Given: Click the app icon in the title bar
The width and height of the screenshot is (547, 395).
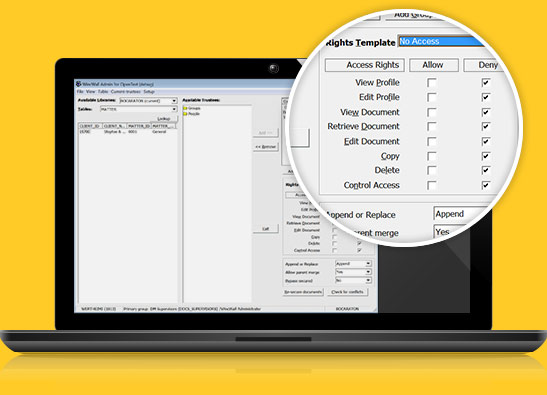Looking at the screenshot, I should click(x=79, y=84).
